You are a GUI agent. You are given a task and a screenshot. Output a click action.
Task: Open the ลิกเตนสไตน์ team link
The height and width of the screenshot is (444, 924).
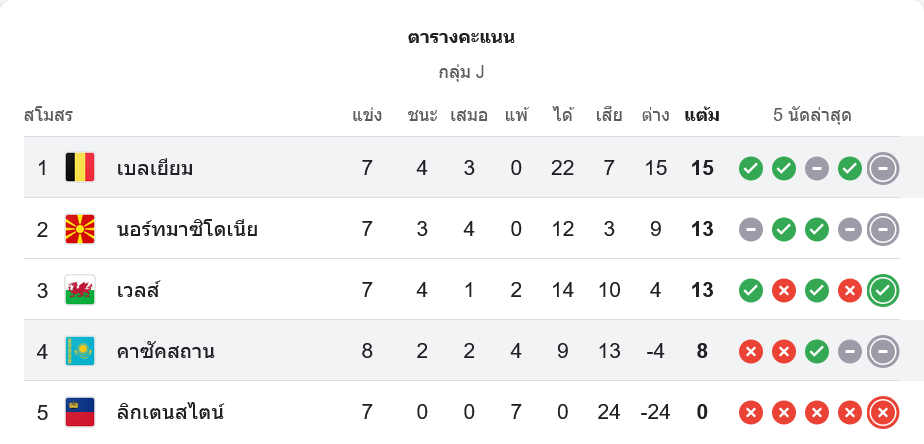(x=170, y=411)
